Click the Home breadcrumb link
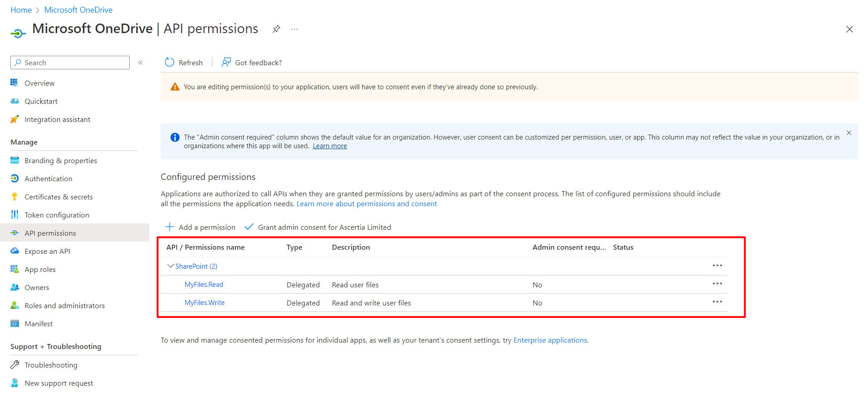 click(21, 10)
